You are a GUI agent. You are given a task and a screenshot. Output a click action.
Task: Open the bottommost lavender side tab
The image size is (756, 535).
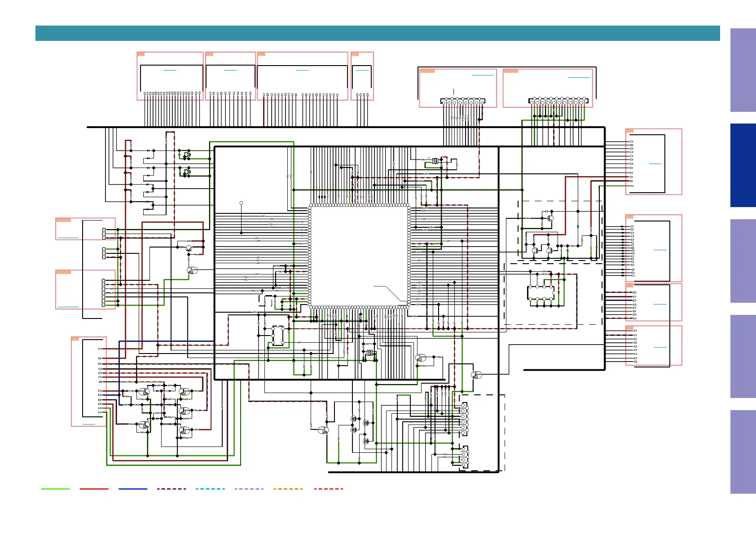[743, 452]
